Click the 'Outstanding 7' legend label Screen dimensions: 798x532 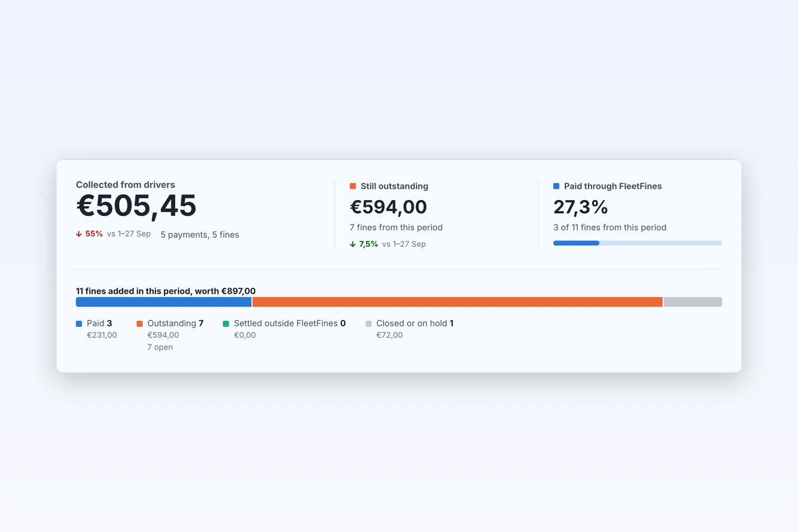(x=176, y=323)
